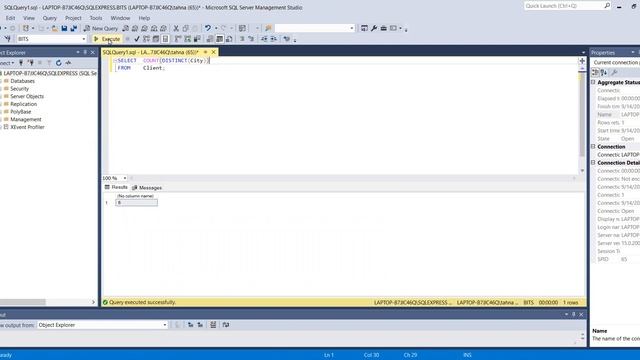The height and width of the screenshot is (360, 640).
Task: Open the Connect dropdown in Object Explorer
Action: 7,63
